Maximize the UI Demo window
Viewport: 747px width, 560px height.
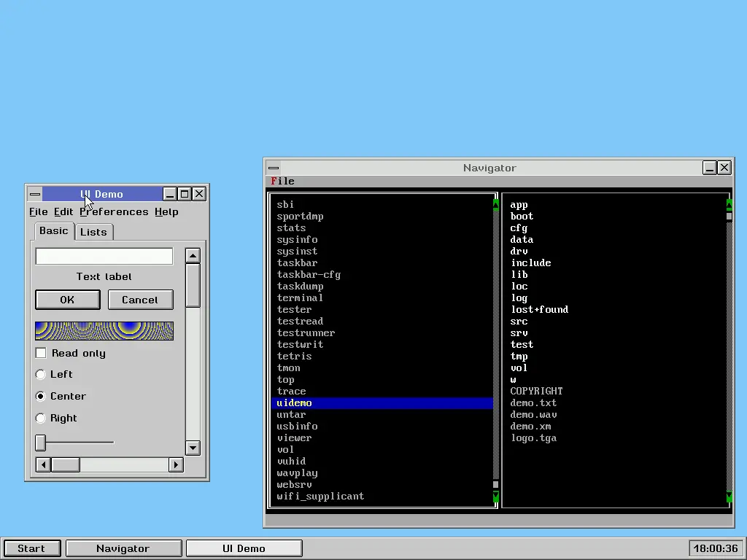(x=185, y=194)
